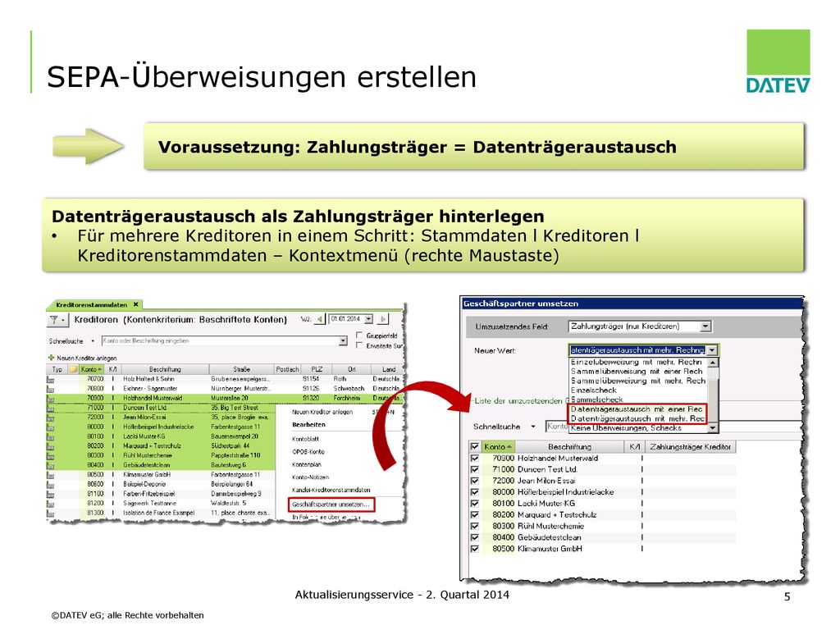The height and width of the screenshot is (630, 840).
Task: Select Einzelüberweisung mit mehr. Rechnungen option
Action: point(637,362)
